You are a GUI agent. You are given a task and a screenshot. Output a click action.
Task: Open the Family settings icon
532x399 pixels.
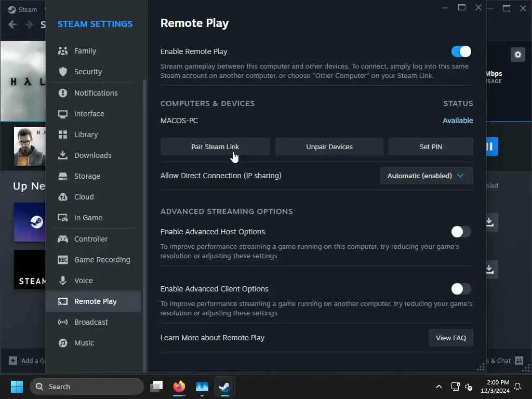(63, 51)
